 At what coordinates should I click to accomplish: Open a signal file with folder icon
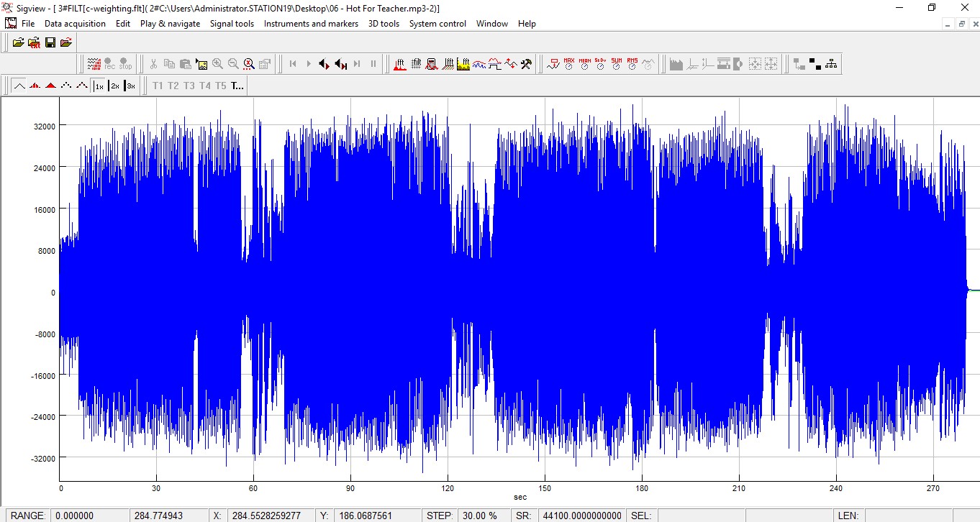pyautogui.click(x=19, y=42)
